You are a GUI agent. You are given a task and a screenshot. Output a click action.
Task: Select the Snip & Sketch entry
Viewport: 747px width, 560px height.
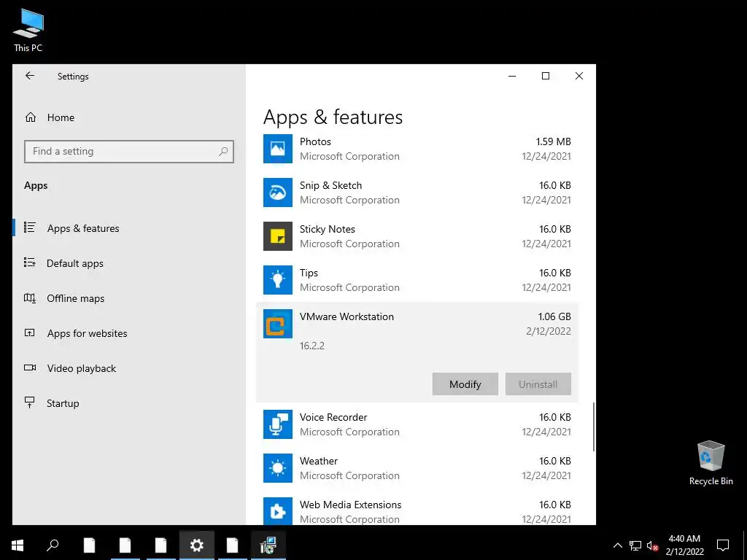pyautogui.click(x=417, y=192)
